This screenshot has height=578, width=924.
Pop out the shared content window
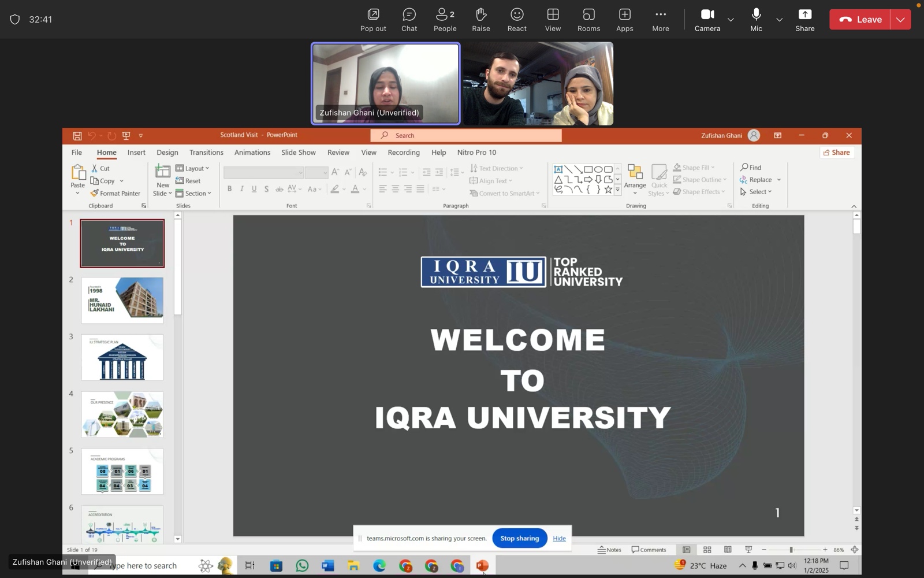coord(373,20)
